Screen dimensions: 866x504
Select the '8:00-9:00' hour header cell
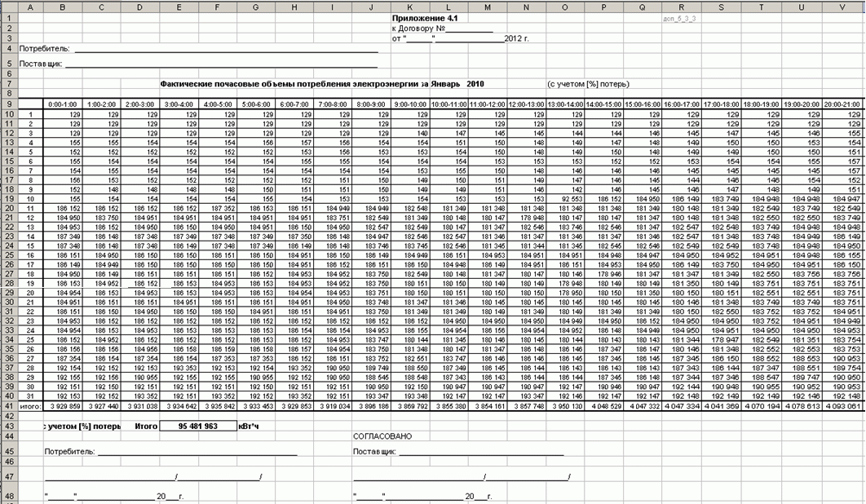point(372,104)
